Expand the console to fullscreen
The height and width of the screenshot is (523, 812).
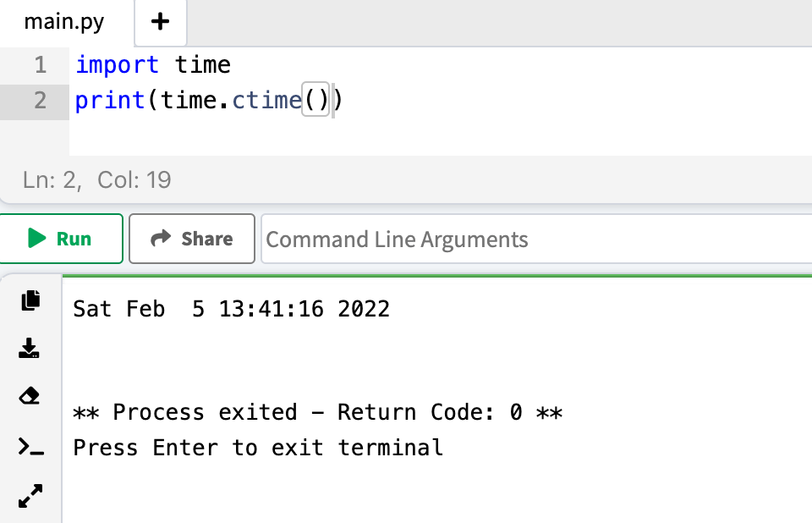30,495
